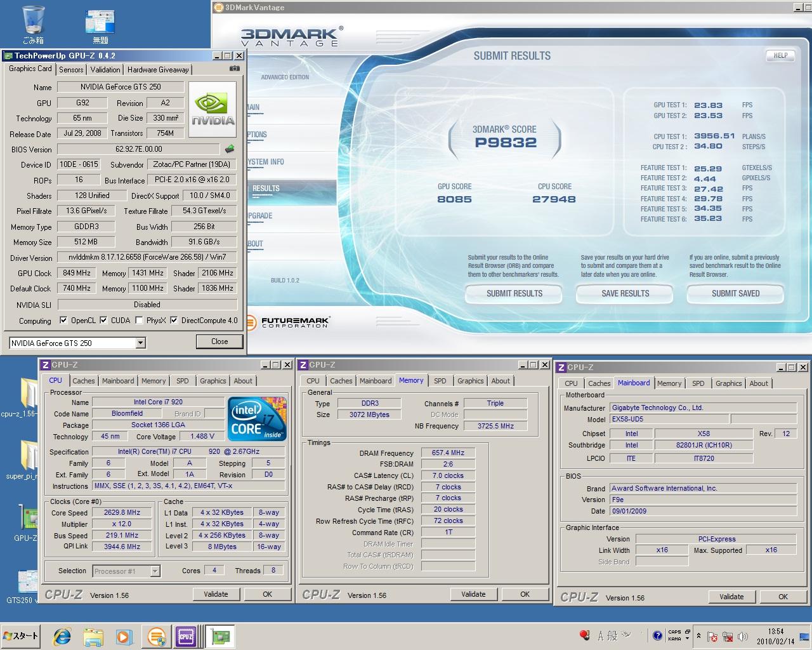
Task: Select Graphics tab in right CPU-Z window
Action: [728, 383]
